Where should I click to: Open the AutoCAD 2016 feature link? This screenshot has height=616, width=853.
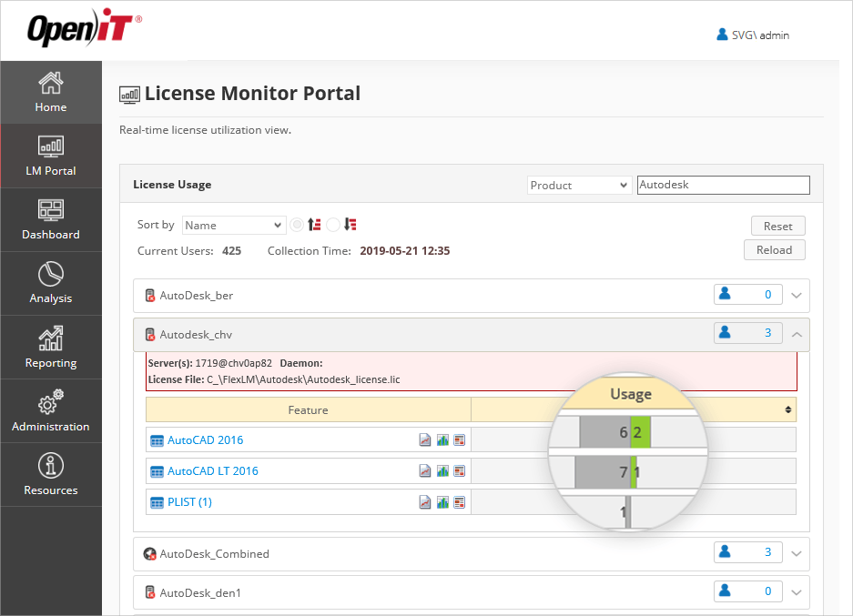click(205, 439)
